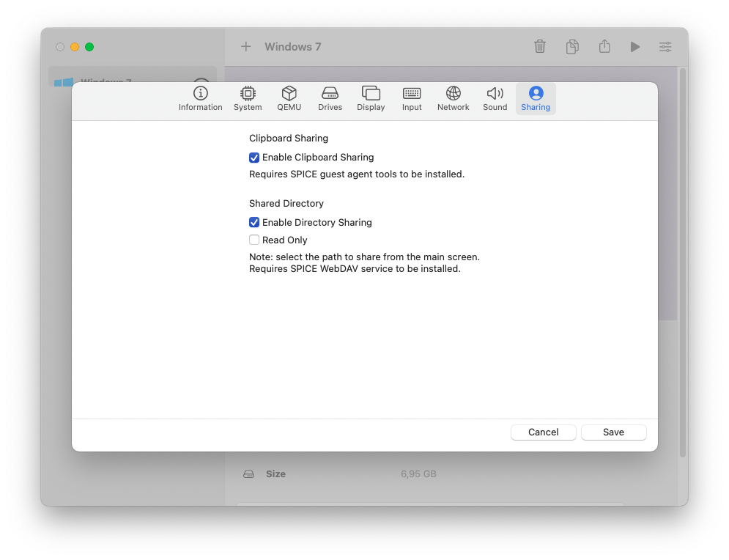Click the share VM icon
Image resolution: width=729 pixels, height=560 pixels.
tap(604, 46)
